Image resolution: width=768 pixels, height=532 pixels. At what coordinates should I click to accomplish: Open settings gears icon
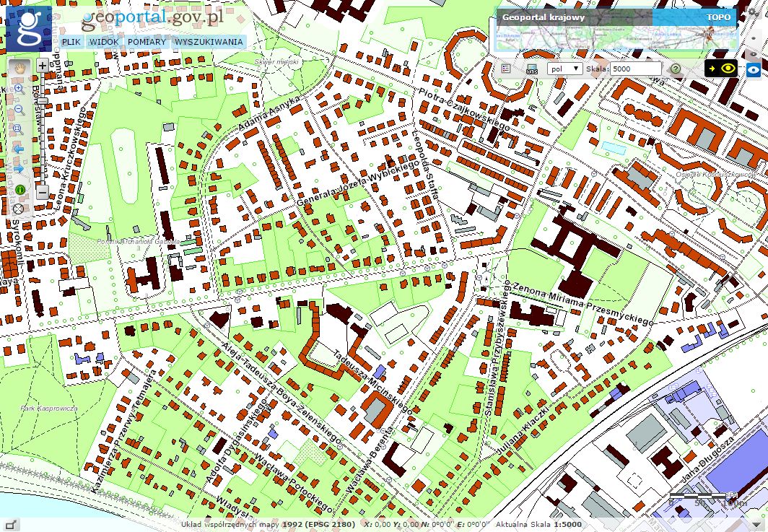[x=753, y=12]
